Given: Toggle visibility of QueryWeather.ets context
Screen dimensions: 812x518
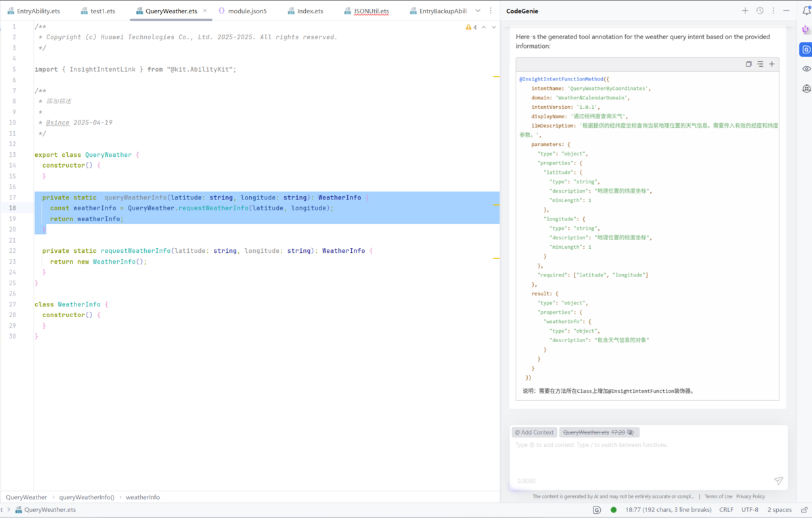Looking at the screenshot, I should point(631,432).
